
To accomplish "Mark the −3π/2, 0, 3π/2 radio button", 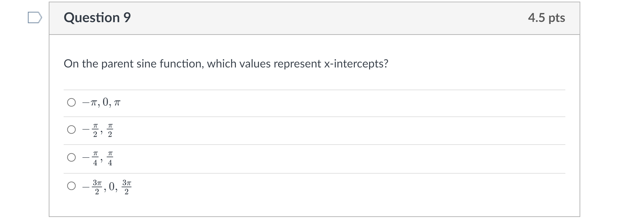I will 71,186.
